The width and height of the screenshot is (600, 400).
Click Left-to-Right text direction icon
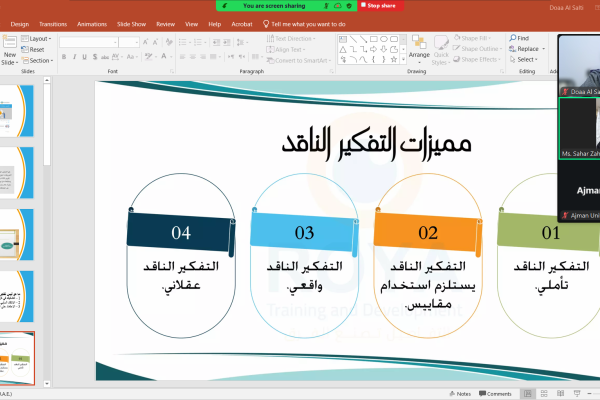[x=231, y=57]
